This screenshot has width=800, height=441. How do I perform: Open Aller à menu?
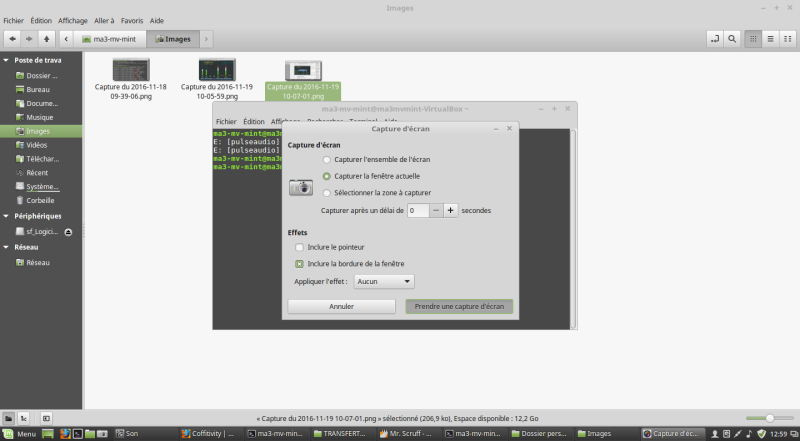(x=104, y=21)
